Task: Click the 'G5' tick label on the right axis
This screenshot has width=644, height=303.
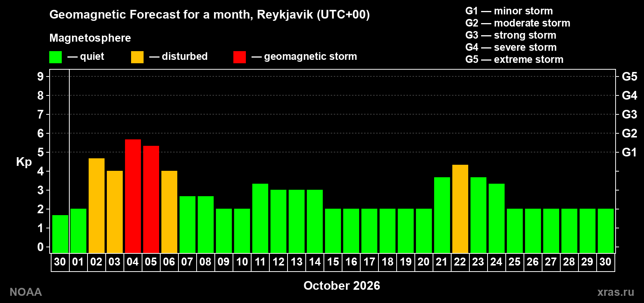Action: pyautogui.click(x=630, y=77)
